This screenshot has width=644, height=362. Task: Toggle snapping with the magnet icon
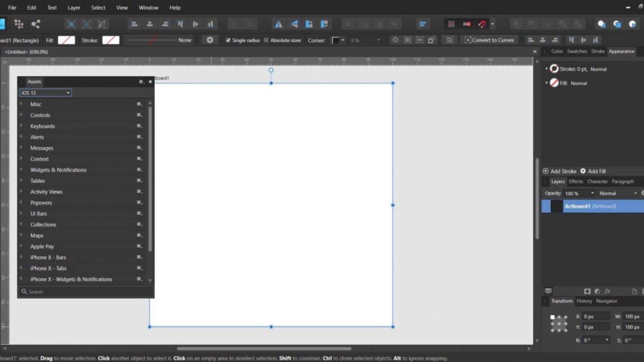tap(482, 24)
